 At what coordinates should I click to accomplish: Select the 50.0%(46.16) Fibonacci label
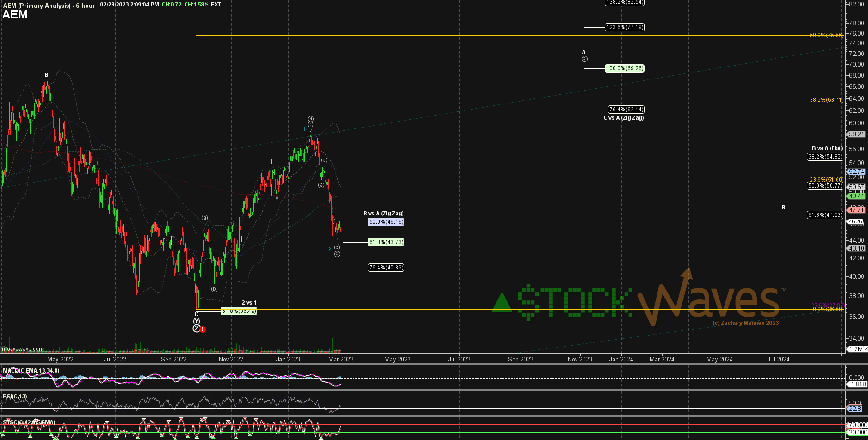[386, 222]
